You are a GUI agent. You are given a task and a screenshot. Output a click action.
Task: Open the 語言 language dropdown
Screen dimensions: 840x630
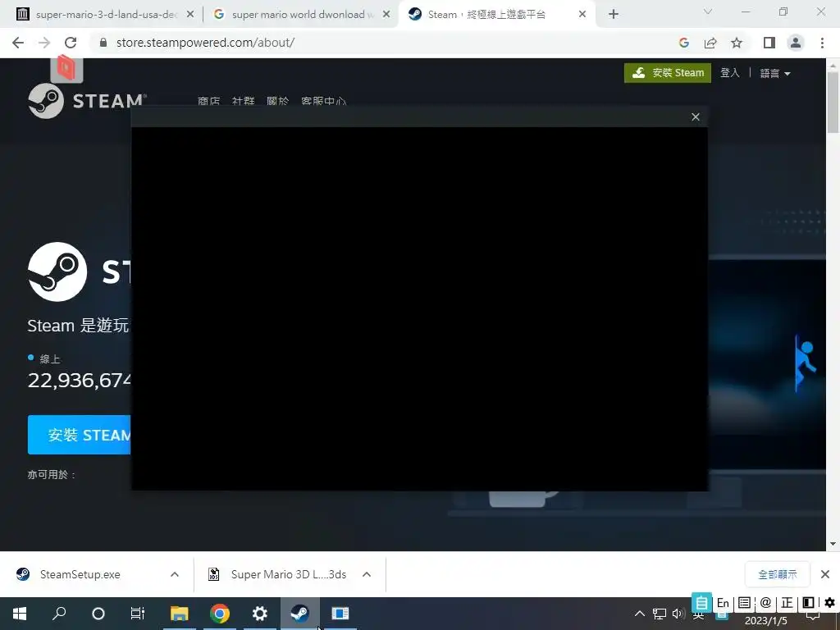775,73
